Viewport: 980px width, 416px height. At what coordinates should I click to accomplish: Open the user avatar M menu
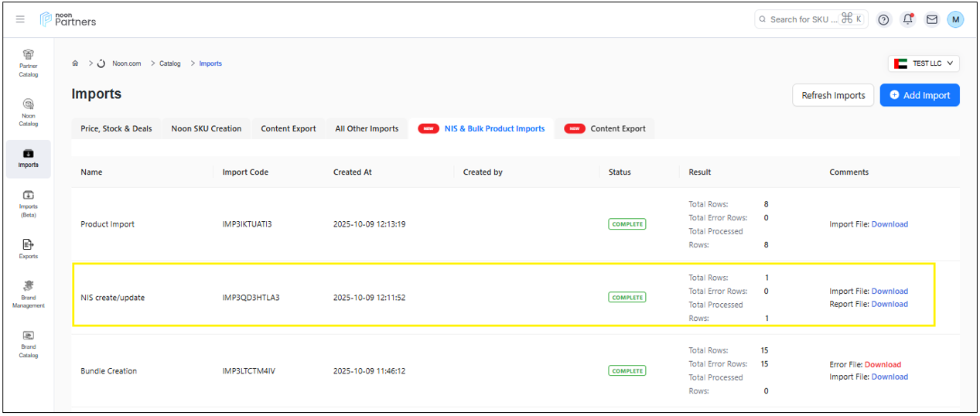(955, 19)
